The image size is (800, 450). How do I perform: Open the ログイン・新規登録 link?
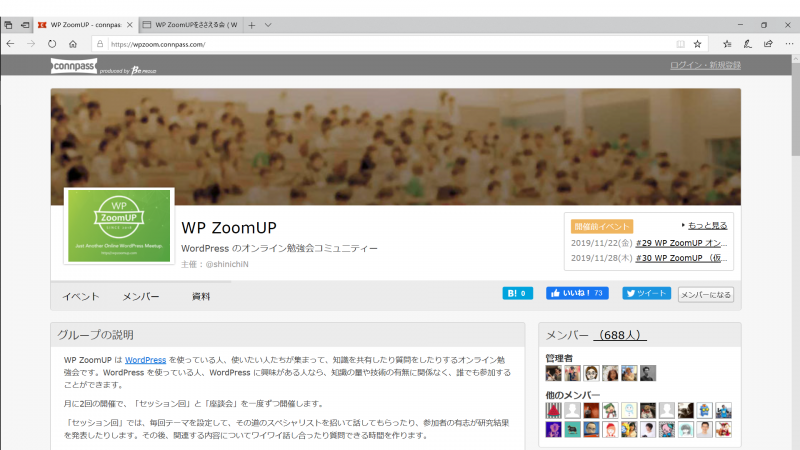coord(705,65)
